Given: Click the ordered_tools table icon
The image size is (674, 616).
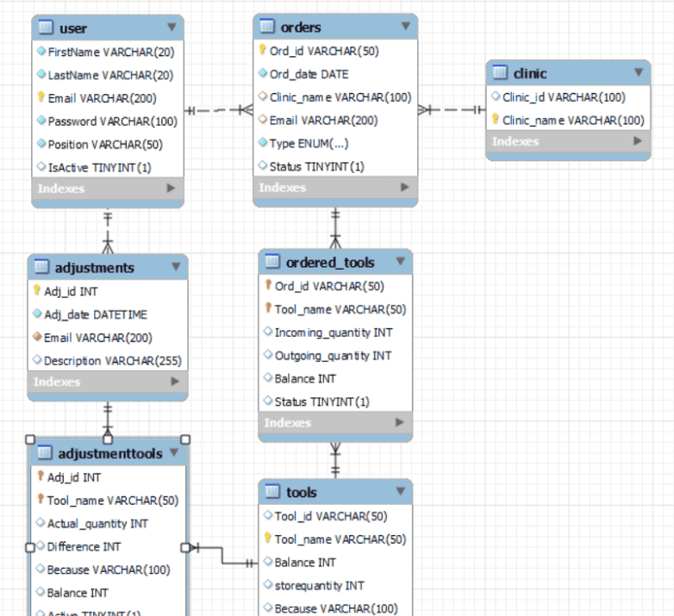Looking at the screenshot, I should 272,261.
